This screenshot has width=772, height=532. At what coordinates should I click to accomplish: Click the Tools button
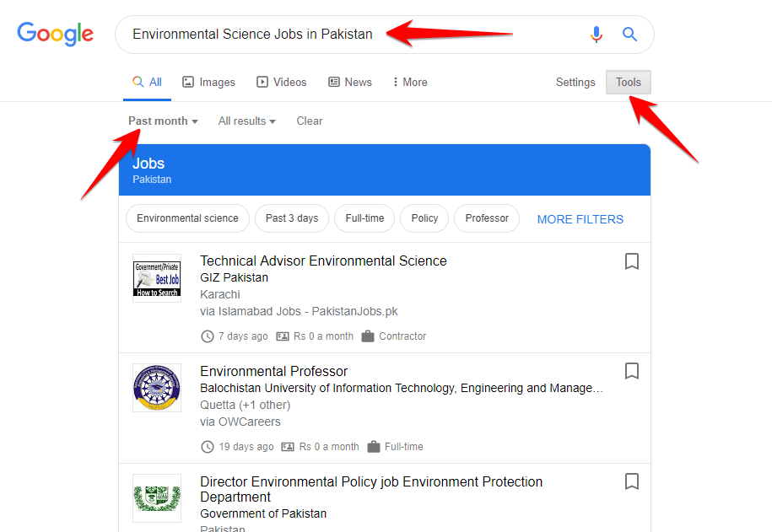[x=629, y=83]
